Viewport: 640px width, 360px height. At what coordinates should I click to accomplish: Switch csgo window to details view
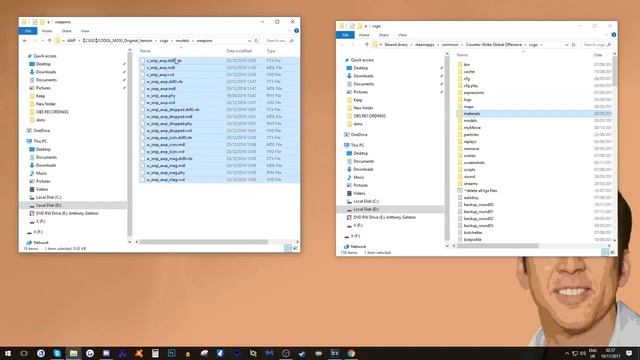[605, 252]
